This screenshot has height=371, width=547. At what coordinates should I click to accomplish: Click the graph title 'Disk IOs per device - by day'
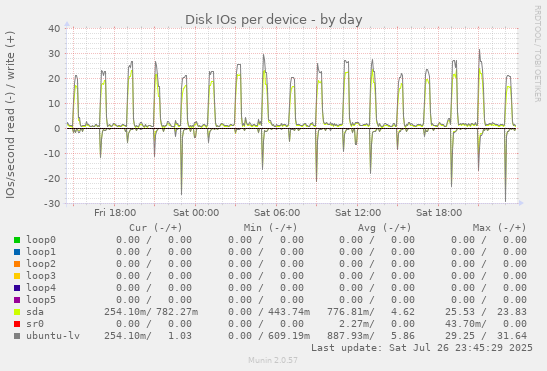tap(274, 20)
